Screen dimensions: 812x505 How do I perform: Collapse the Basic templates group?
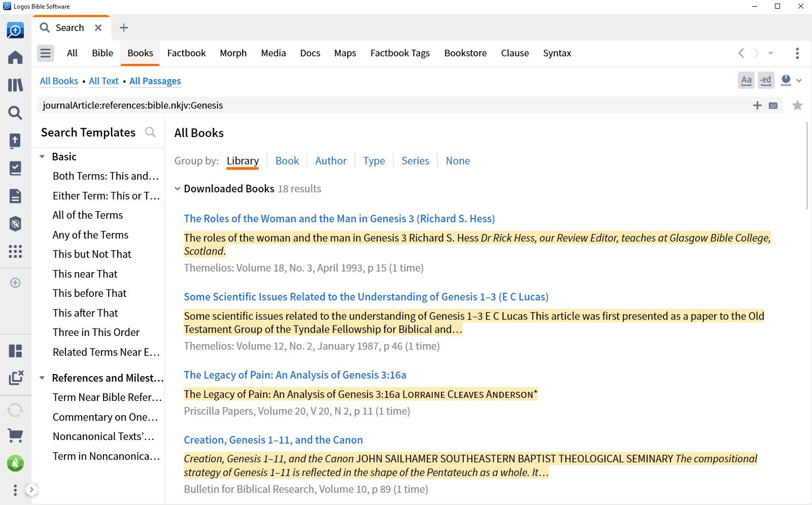pos(42,157)
